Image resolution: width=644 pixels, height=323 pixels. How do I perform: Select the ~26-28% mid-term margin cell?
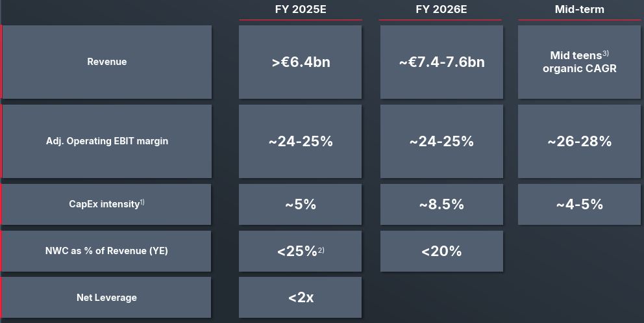click(579, 142)
